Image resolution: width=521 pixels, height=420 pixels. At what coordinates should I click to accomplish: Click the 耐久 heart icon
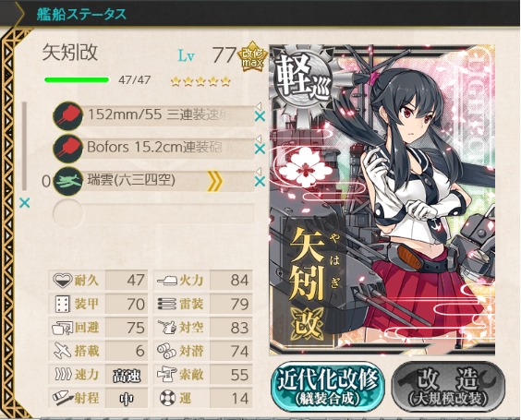(62, 281)
